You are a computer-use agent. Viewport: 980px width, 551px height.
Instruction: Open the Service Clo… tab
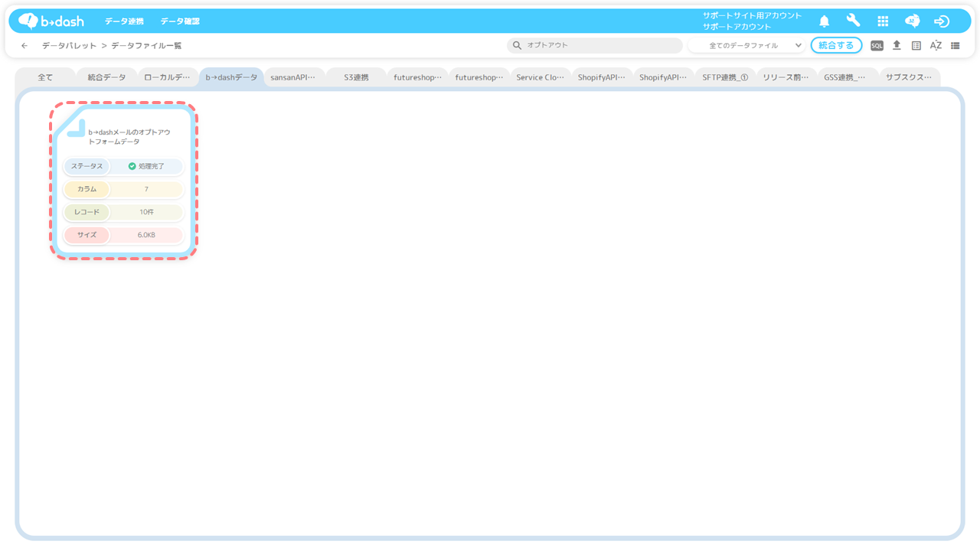pyautogui.click(x=540, y=77)
